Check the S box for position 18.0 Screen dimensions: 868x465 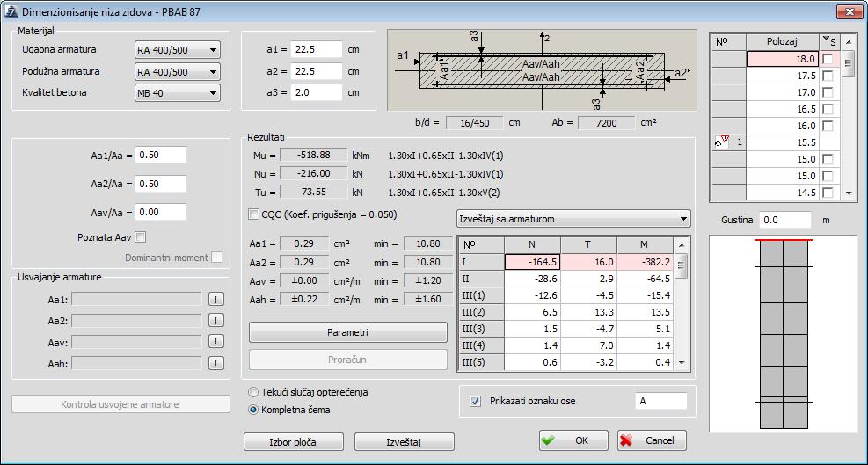(x=828, y=59)
